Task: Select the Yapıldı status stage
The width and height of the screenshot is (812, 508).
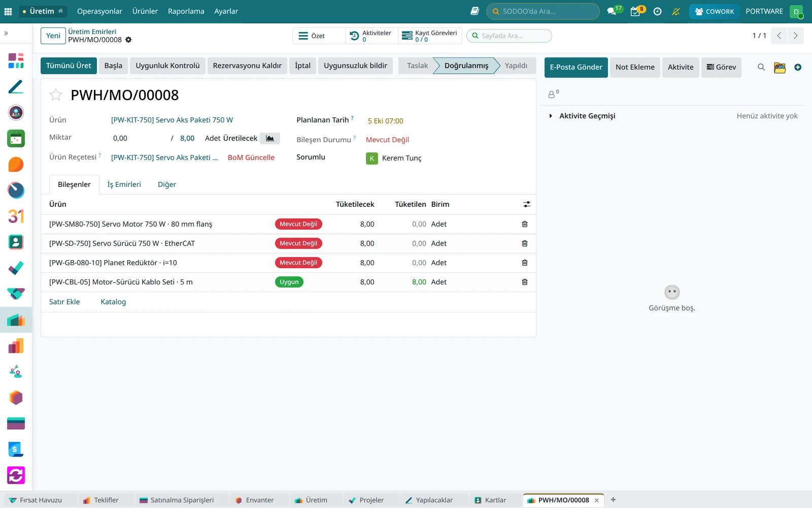Action: (516, 66)
